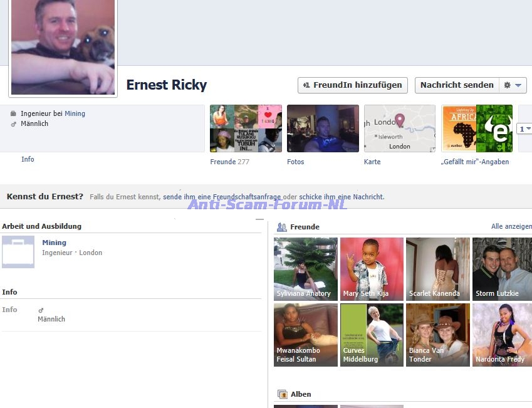The image size is (532, 408).
Task: Click the Nachricht senden button
Action: 457,85
